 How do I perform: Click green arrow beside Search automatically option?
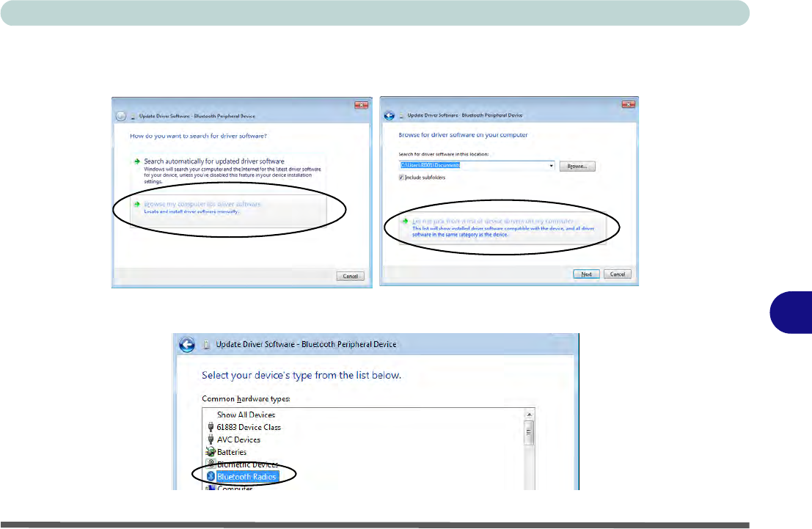coord(136,161)
